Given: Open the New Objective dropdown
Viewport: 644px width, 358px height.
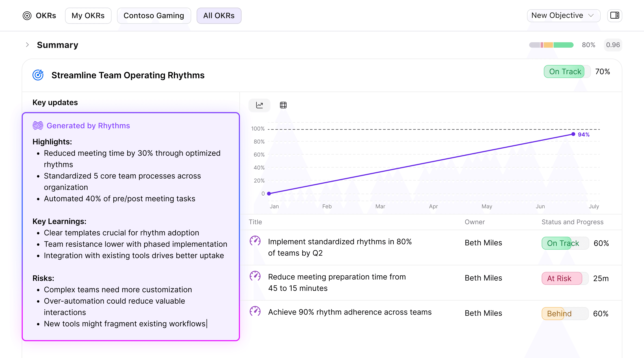Looking at the screenshot, I should tap(563, 15).
